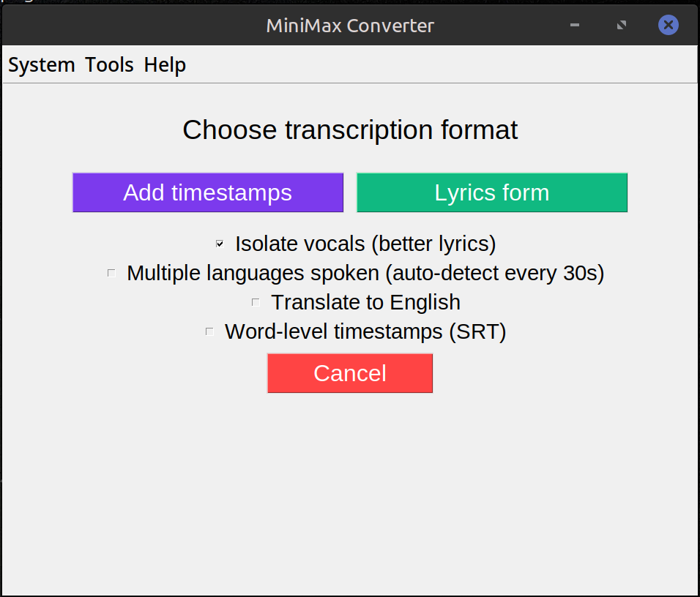Screen dimensions: 700x597
Task: Open the System menu
Action: (42, 65)
